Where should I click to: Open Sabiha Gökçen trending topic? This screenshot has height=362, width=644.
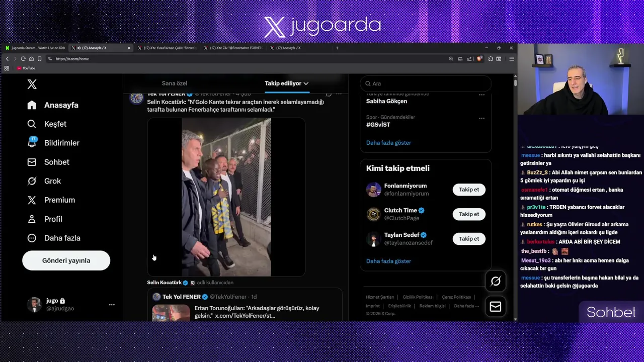coord(386,101)
